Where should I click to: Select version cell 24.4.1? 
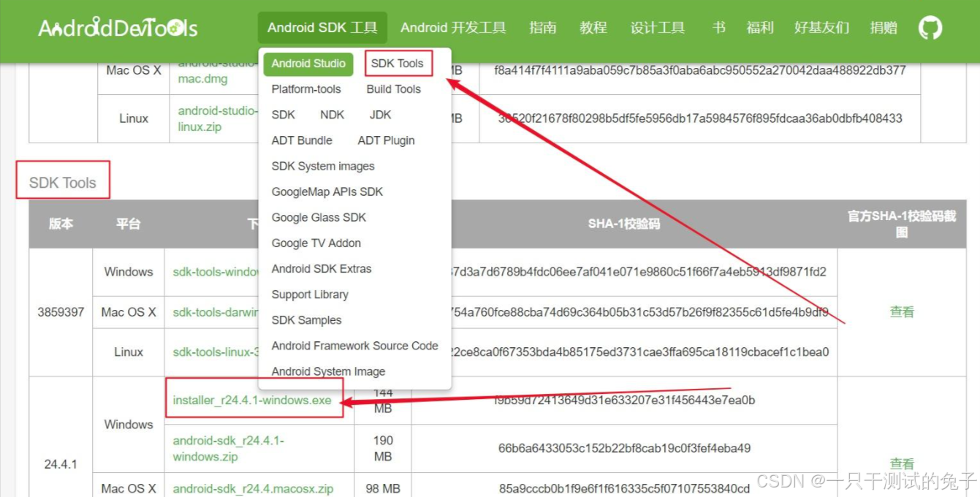[x=61, y=464]
